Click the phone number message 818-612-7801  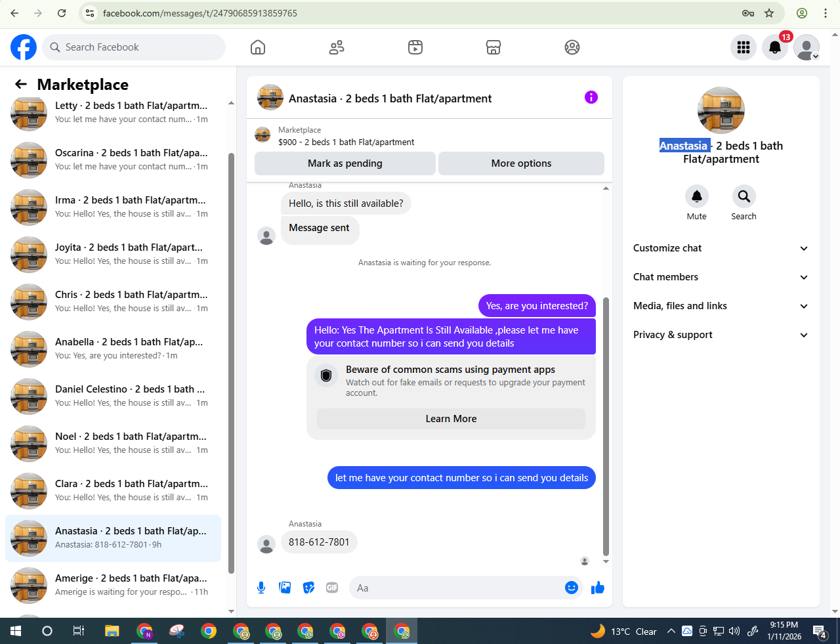[319, 542]
